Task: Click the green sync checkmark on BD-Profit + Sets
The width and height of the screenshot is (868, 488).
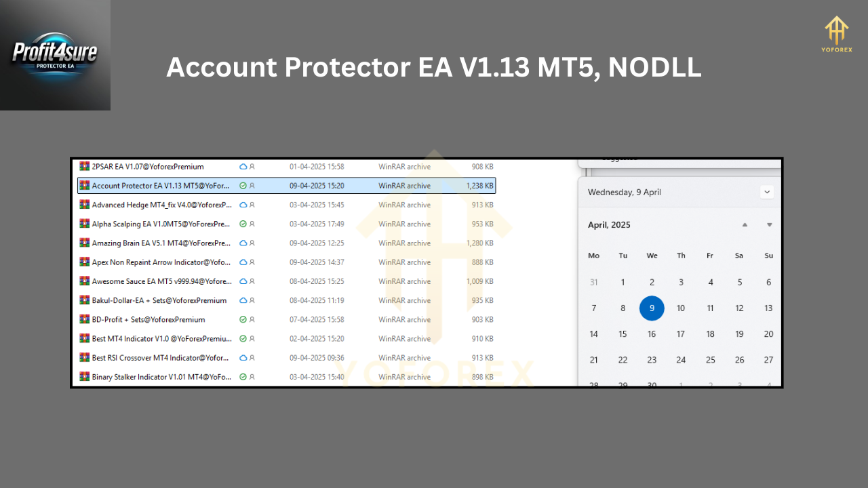Action: click(x=243, y=319)
